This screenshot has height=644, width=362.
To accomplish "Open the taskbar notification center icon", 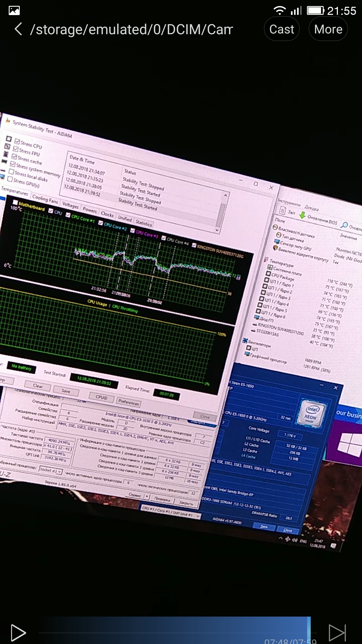I will pos(334,546).
